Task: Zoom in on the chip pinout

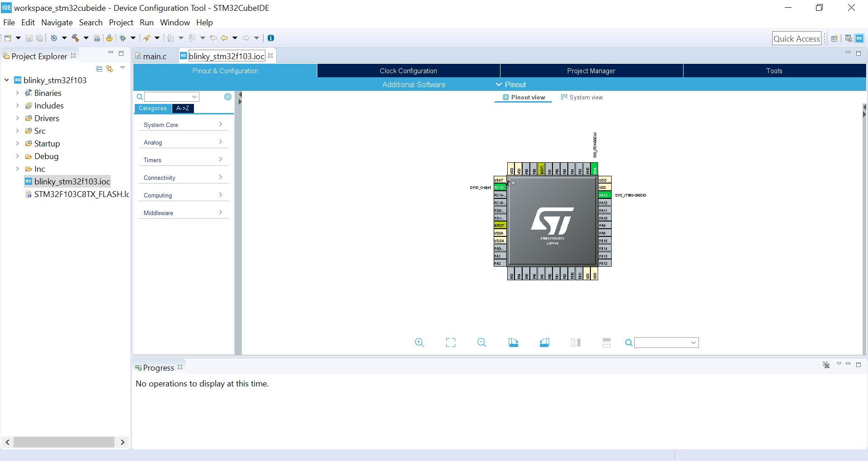Action: (x=419, y=343)
